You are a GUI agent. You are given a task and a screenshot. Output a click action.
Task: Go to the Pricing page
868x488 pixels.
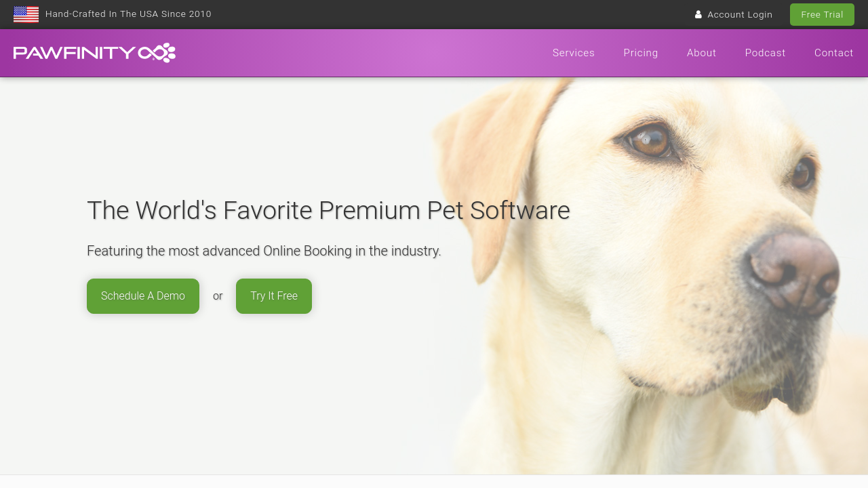(641, 53)
